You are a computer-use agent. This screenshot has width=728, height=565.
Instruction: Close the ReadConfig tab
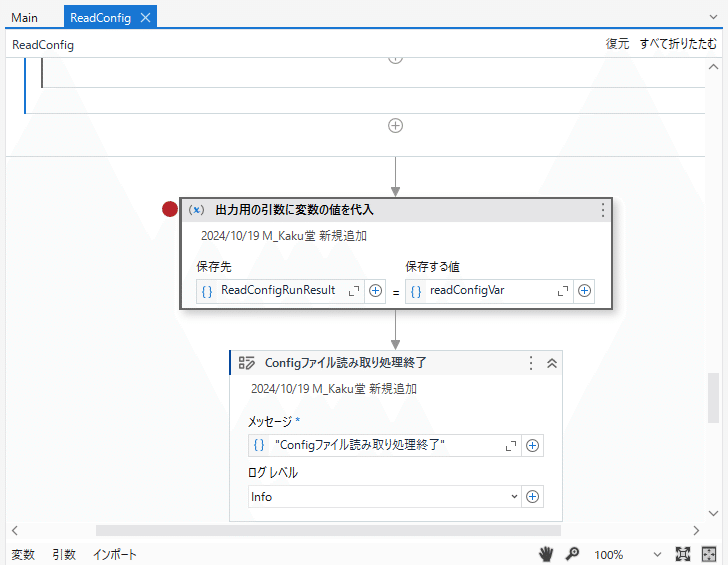tap(145, 18)
